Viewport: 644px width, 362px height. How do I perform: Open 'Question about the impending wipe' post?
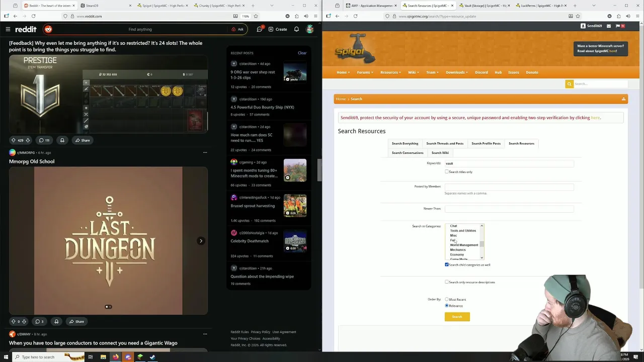pos(262,277)
